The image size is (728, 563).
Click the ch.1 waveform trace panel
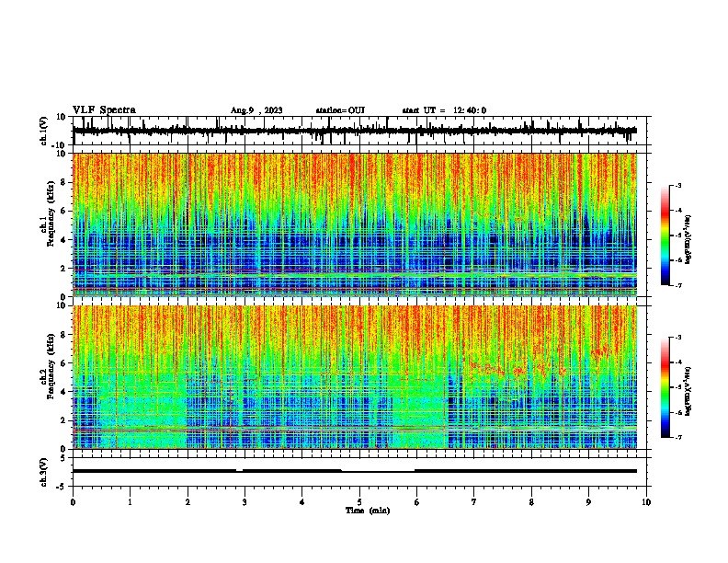(361, 131)
